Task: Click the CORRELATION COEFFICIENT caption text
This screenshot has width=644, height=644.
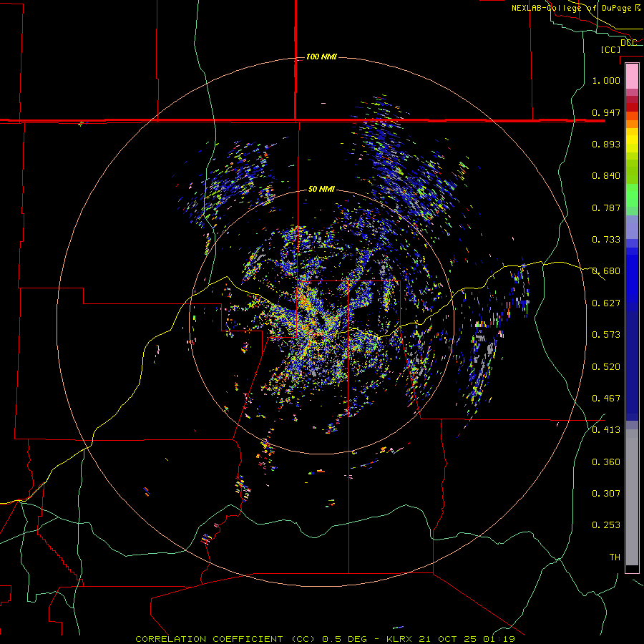Action: point(225,639)
